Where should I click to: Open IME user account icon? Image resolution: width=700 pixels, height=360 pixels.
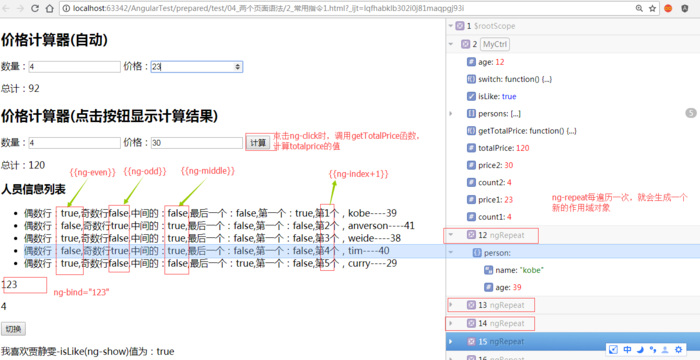[666, 349]
